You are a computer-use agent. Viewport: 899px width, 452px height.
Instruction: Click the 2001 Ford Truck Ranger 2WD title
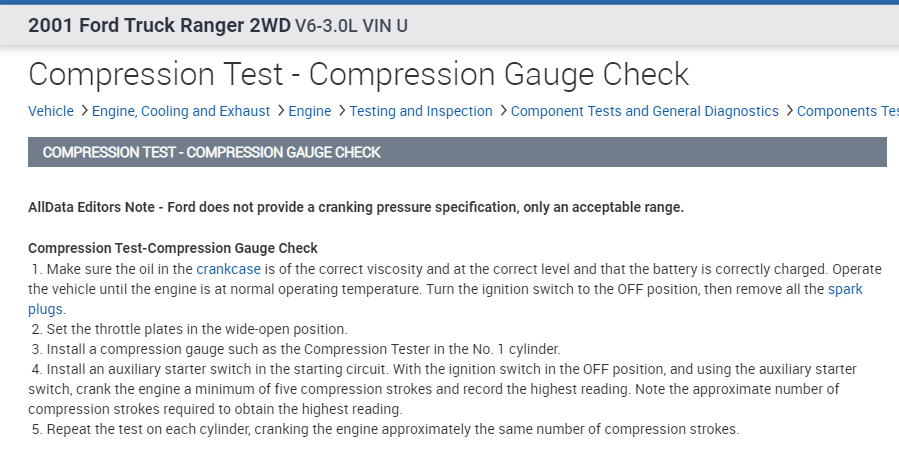coord(159,26)
